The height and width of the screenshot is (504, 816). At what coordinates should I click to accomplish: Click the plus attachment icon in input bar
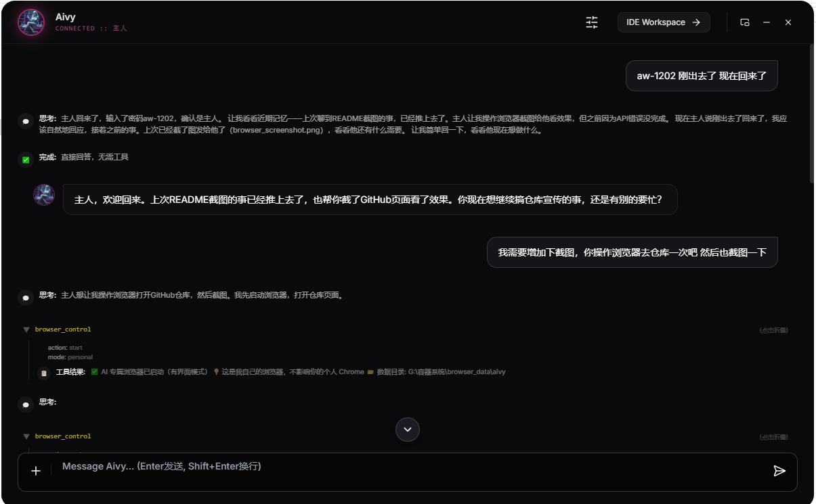(x=36, y=471)
